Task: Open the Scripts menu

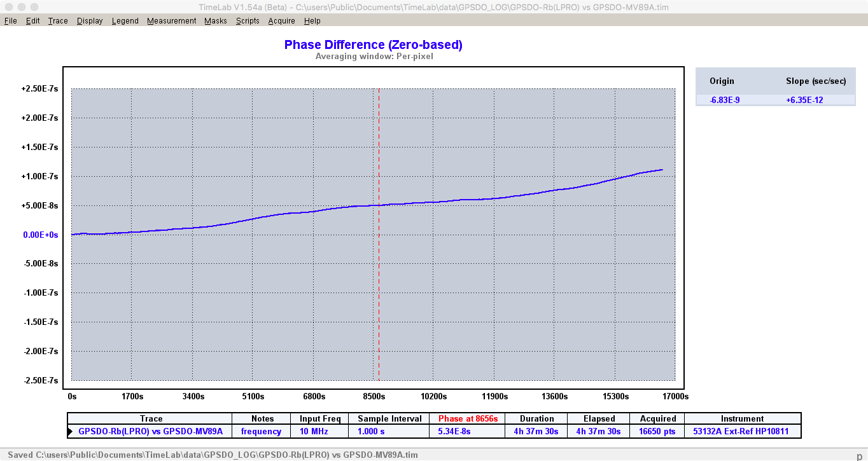Action: click(x=248, y=21)
